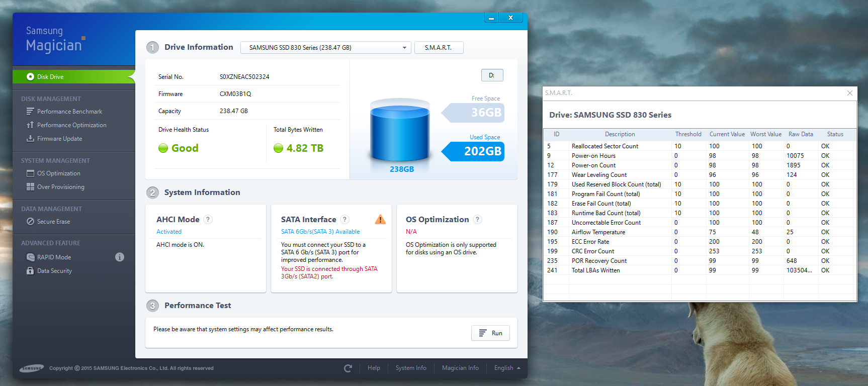The image size is (868, 386).
Task: Select the Total LBAs Written row
Action: [700, 270]
